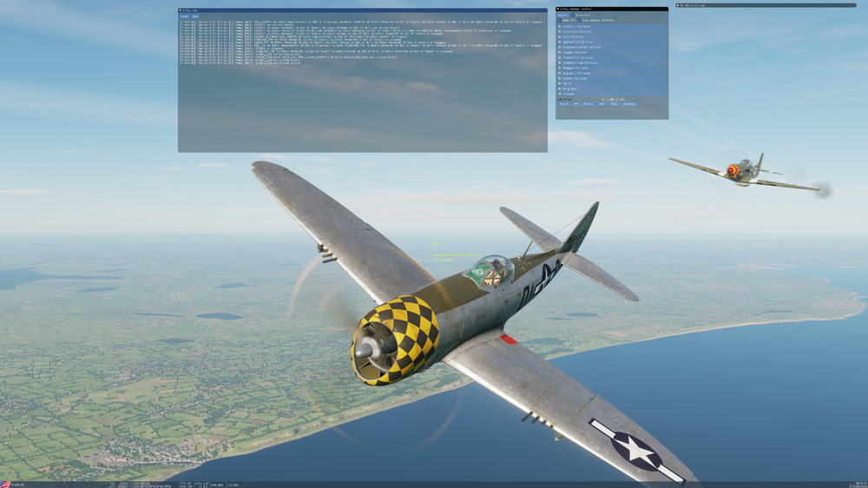Screen dimensions: 868x488
Task: Toggle the Simulate checkbox
Action: tap(572, 15)
